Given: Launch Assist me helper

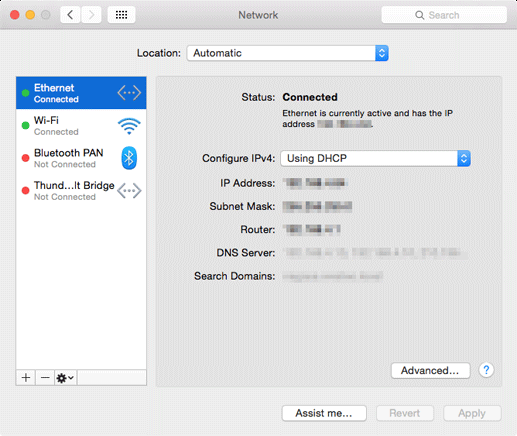Looking at the screenshot, I should (x=324, y=413).
